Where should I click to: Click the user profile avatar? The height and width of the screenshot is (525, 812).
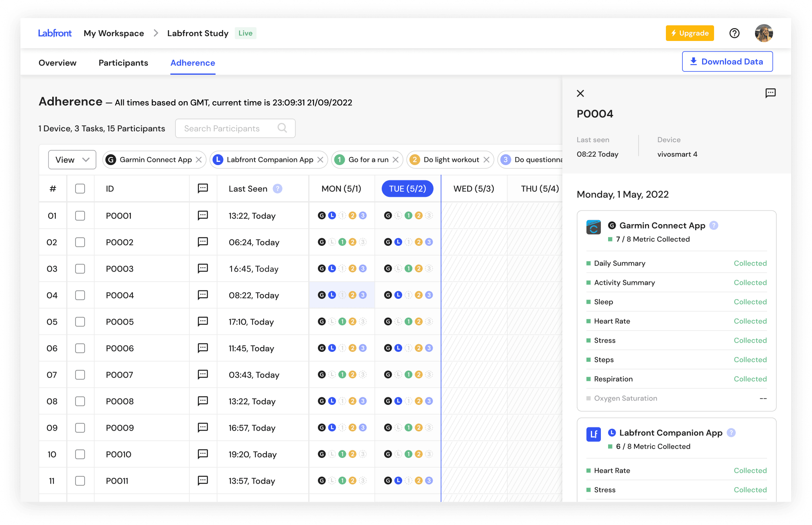(x=763, y=33)
